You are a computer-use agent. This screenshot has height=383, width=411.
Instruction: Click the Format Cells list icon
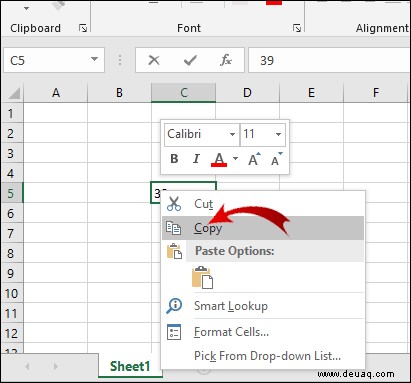click(174, 332)
